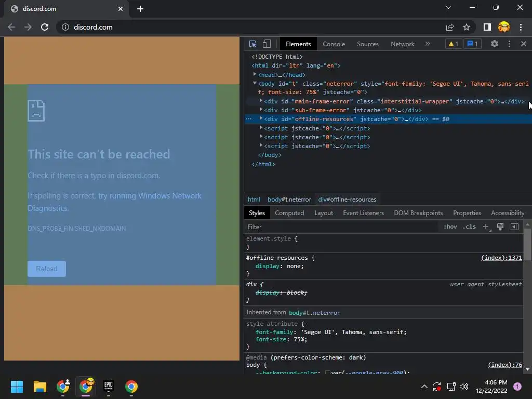The width and height of the screenshot is (532, 399).
Task: Open (index):76 source link
Action: tap(505, 365)
